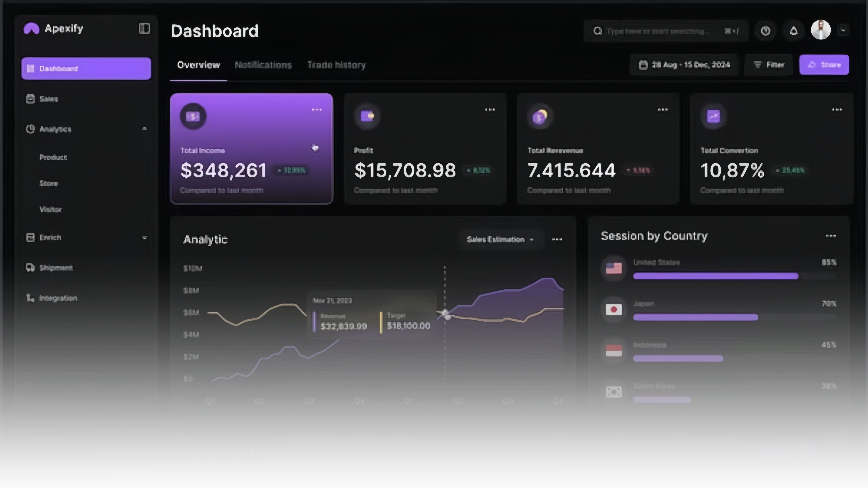This screenshot has height=488, width=868.
Task: Click the Share button
Action: point(824,65)
